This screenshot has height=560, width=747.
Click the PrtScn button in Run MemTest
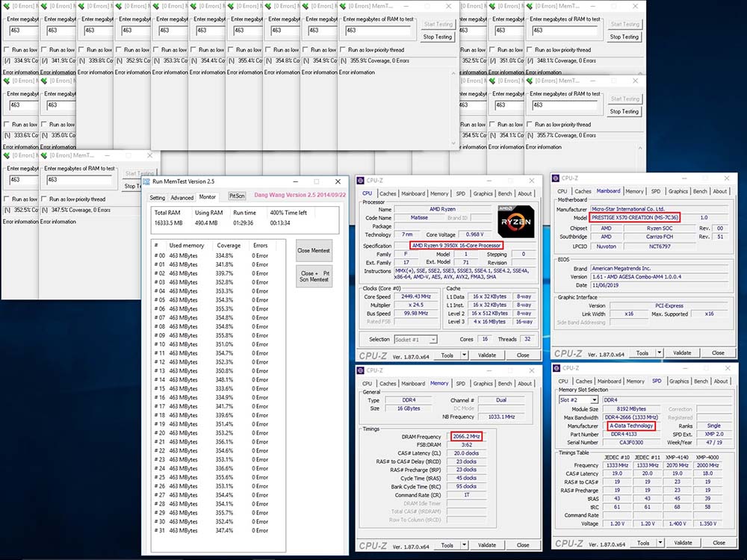point(236,197)
